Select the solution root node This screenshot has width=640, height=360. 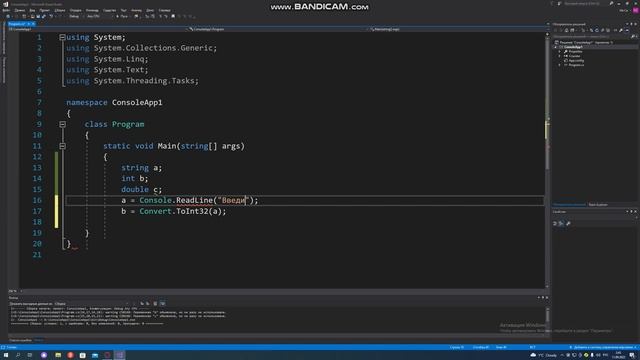pyautogui.click(x=584, y=42)
